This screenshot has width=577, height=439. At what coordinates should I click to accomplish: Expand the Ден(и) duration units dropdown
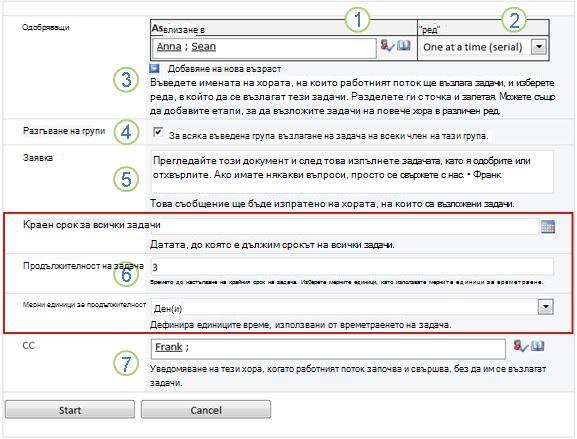545,307
